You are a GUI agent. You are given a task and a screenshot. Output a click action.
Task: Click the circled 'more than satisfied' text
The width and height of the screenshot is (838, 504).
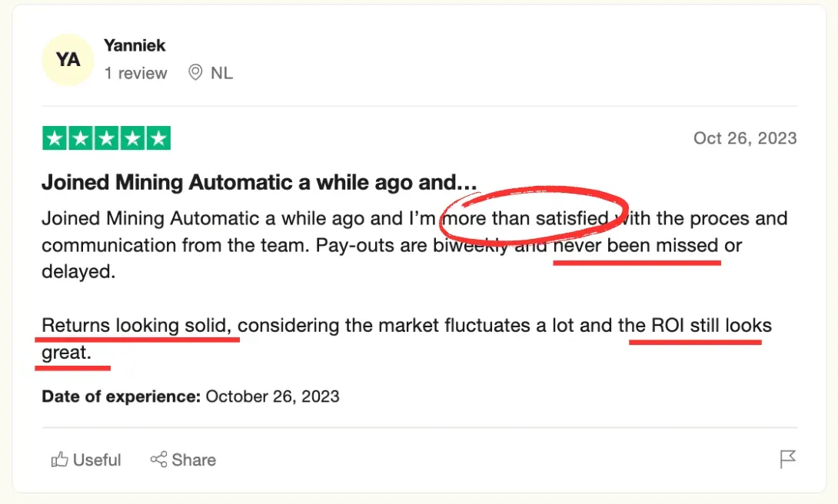[527, 218]
